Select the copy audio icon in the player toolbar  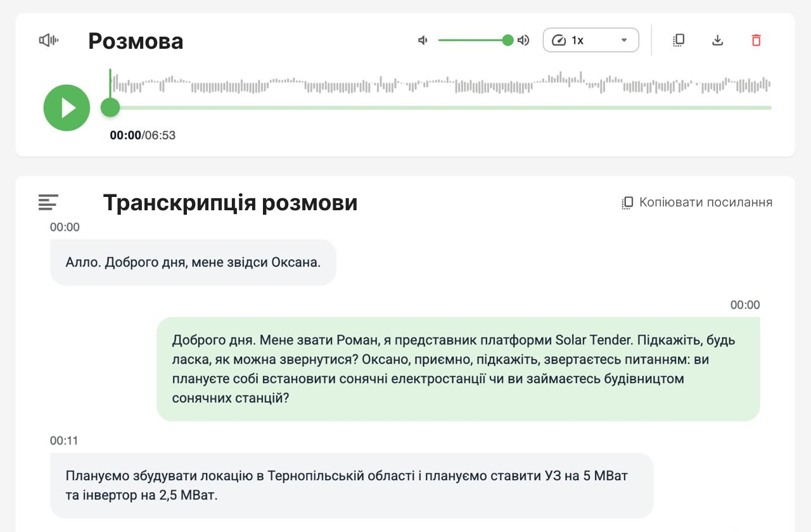coord(678,39)
